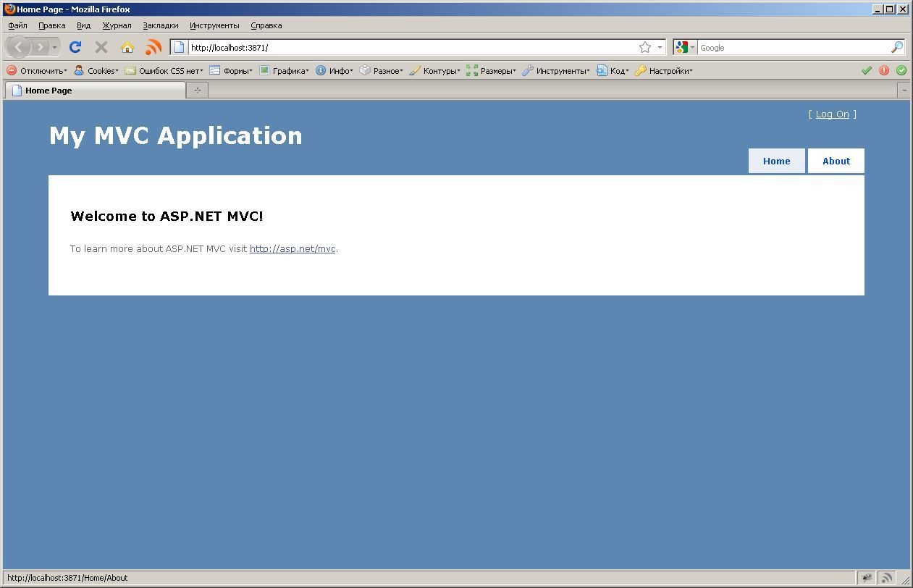The height and width of the screenshot is (588, 913).
Task: Click the status bar URL text localhost:3871/Home/About
Action: 67,578
